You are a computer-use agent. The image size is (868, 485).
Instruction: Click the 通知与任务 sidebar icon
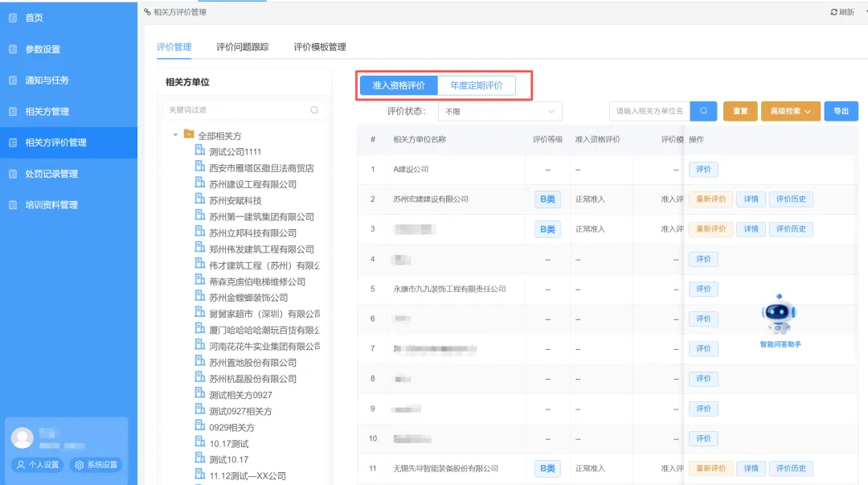pos(13,80)
